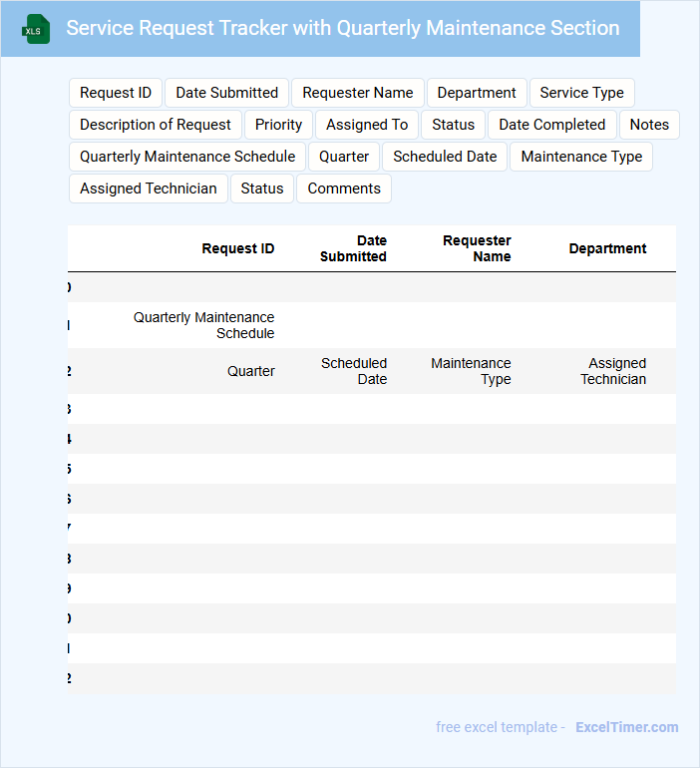
Task: Click the Quarter tag chip
Action: [344, 157]
